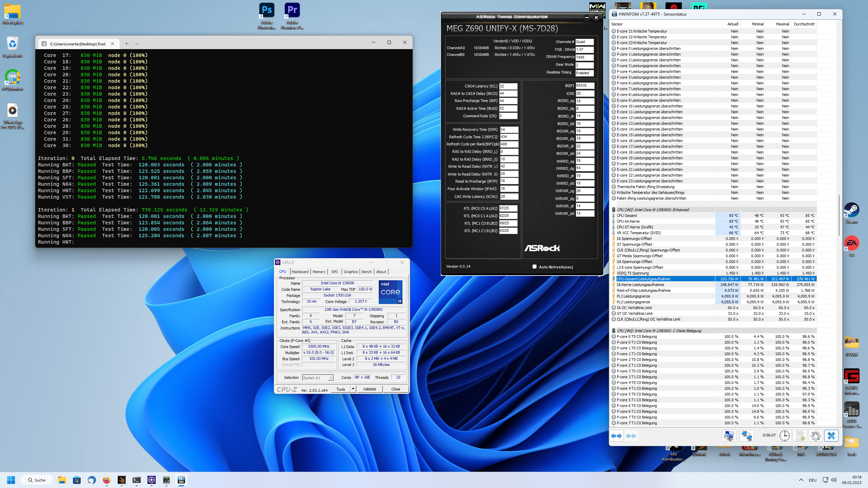
Task: Open HWiNFO remote network monitors button
Action: [747, 436]
